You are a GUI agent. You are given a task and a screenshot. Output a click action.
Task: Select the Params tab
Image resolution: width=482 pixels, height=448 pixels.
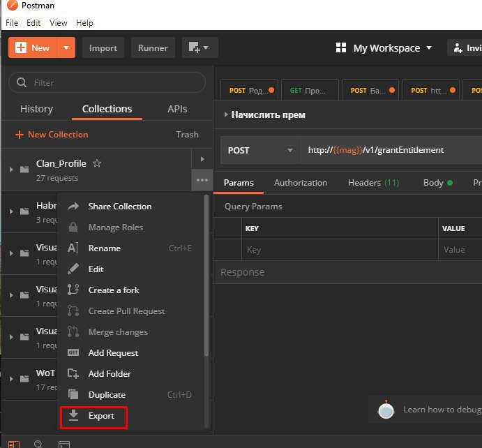tap(239, 183)
